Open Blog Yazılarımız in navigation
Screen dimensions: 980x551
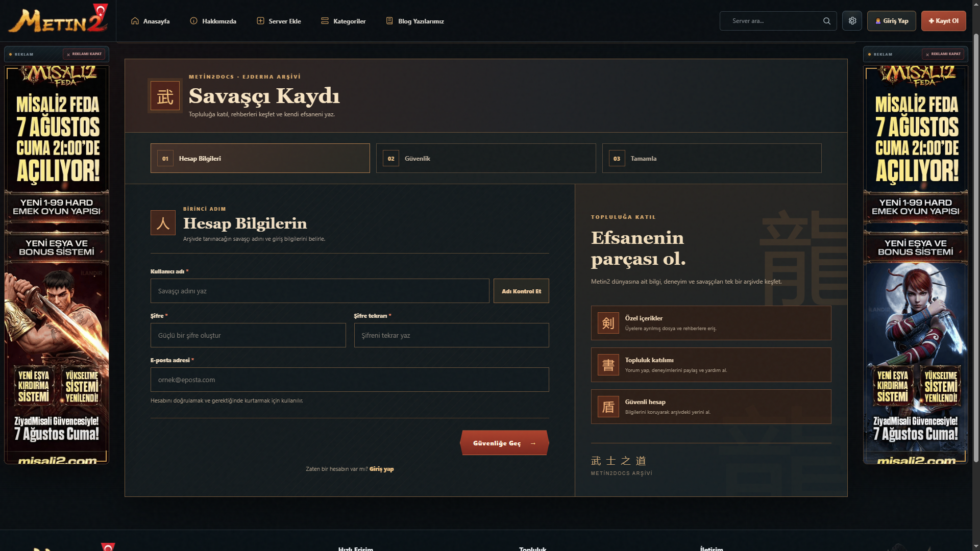coord(415,21)
